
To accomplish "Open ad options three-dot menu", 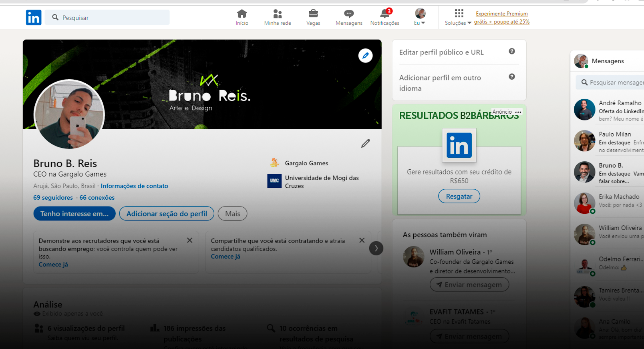I will click(x=518, y=112).
